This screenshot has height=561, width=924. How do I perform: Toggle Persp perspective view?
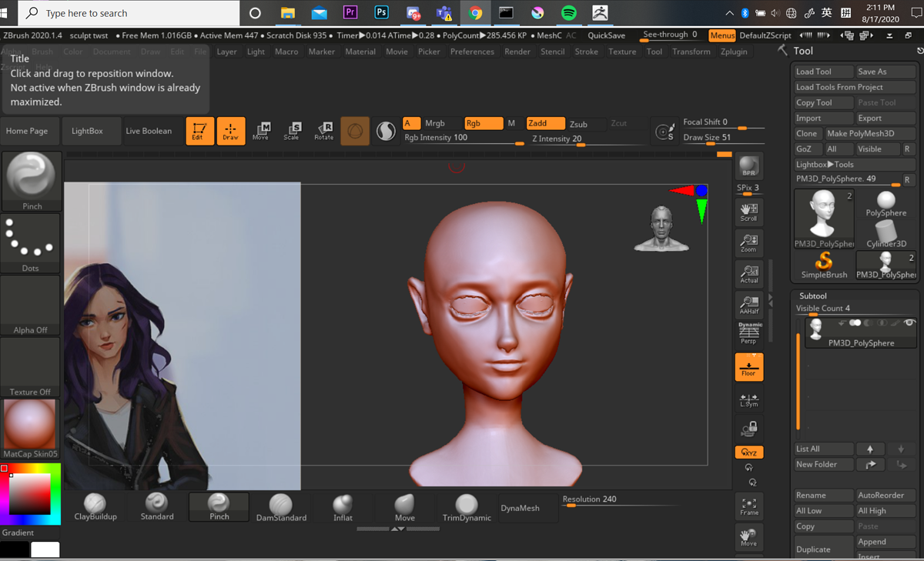tap(748, 334)
